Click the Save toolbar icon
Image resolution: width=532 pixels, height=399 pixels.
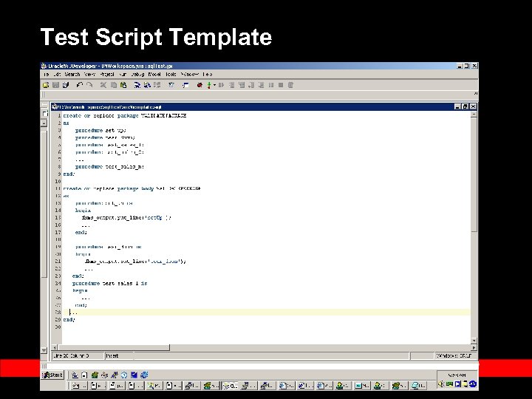(56, 85)
